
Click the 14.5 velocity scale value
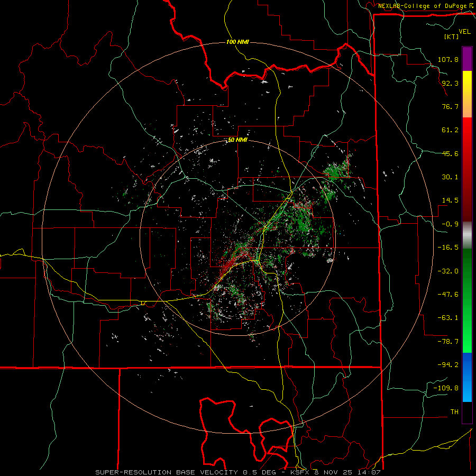[x=450, y=200]
